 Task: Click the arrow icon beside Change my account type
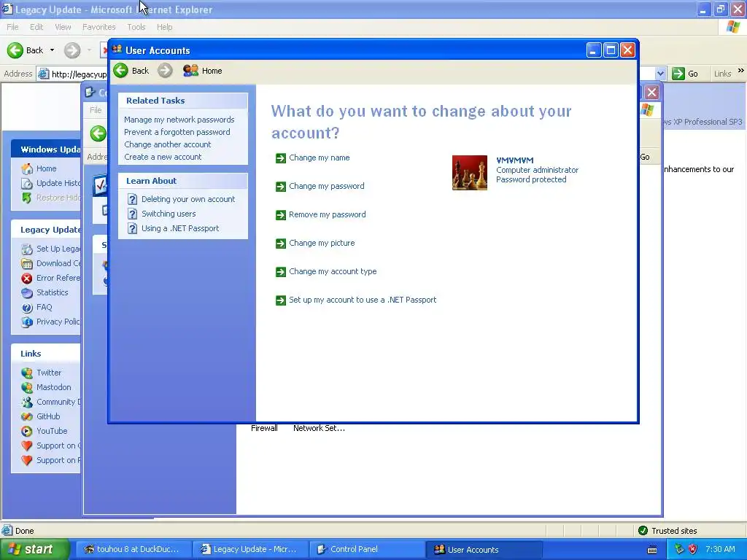[281, 271]
